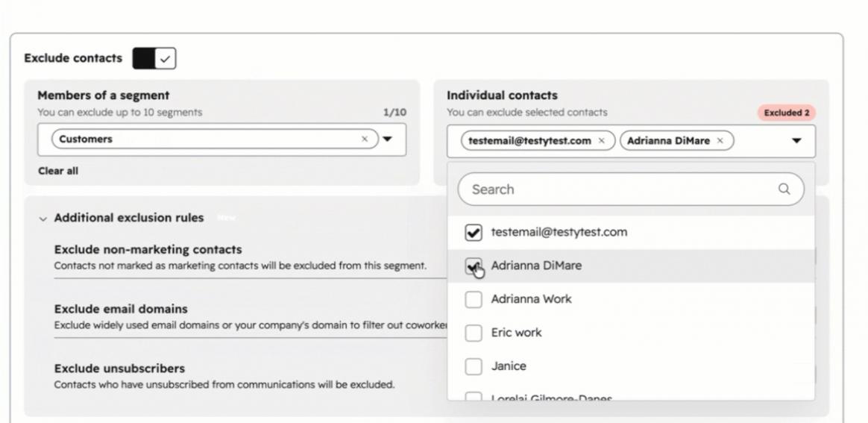Toggle the Exclude contacts switch off

tap(154, 58)
